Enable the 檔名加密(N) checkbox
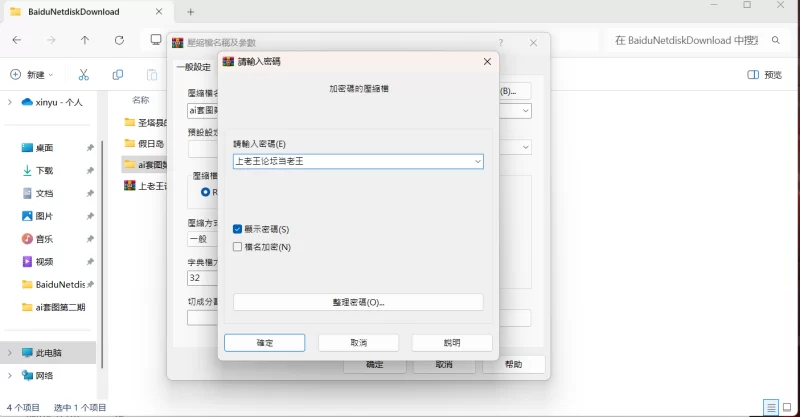This screenshot has height=417, width=800. [x=238, y=246]
